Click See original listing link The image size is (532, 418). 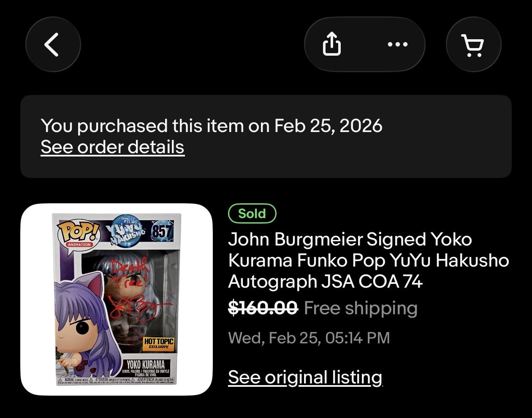(305, 377)
